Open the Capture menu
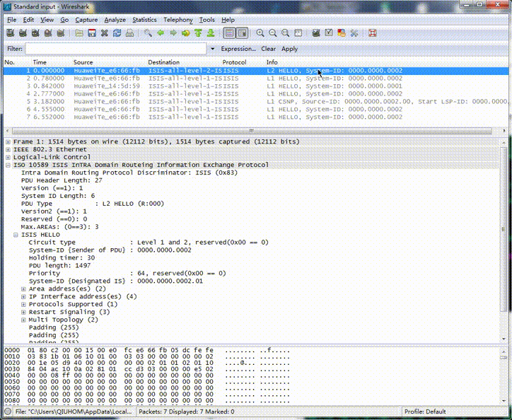 pyautogui.click(x=86, y=20)
